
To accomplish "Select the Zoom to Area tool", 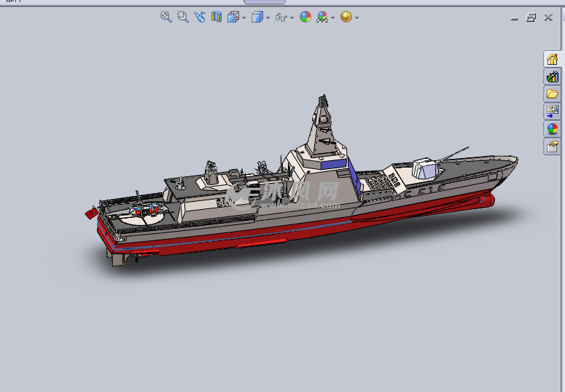I will (x=183, y=17).
